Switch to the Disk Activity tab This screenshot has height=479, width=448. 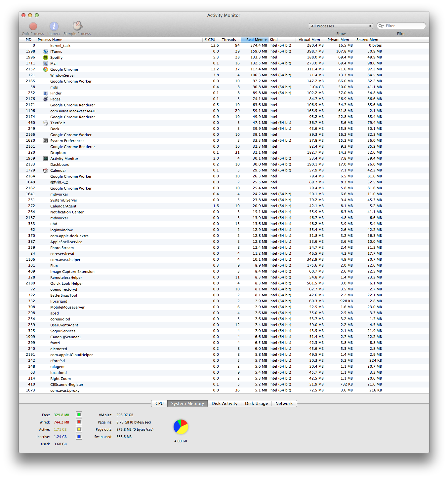point(224,403)
